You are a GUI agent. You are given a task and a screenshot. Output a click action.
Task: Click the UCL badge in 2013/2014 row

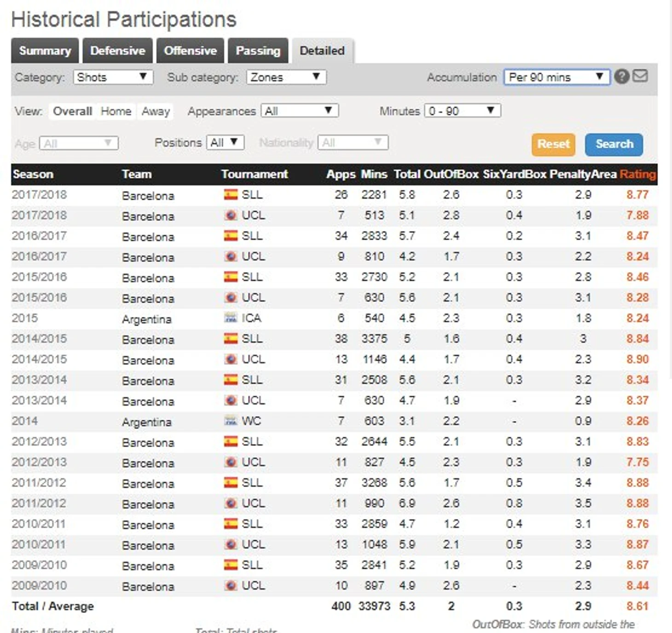point(231,400)
